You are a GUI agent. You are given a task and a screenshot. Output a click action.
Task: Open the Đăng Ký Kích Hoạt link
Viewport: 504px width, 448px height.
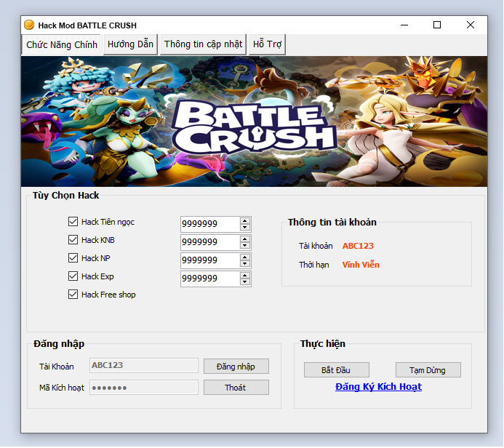tap(378, 387)
